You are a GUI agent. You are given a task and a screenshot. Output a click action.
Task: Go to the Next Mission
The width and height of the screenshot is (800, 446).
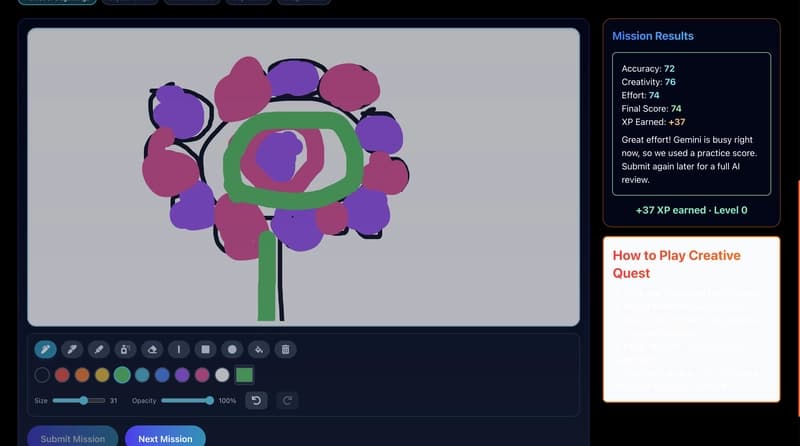point(165,438)
